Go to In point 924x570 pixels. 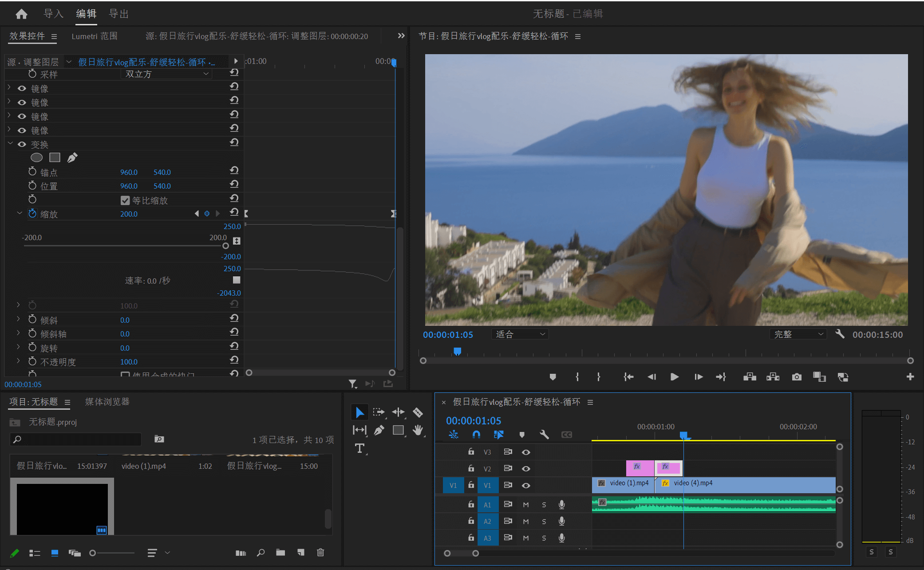tap(628, 377)
